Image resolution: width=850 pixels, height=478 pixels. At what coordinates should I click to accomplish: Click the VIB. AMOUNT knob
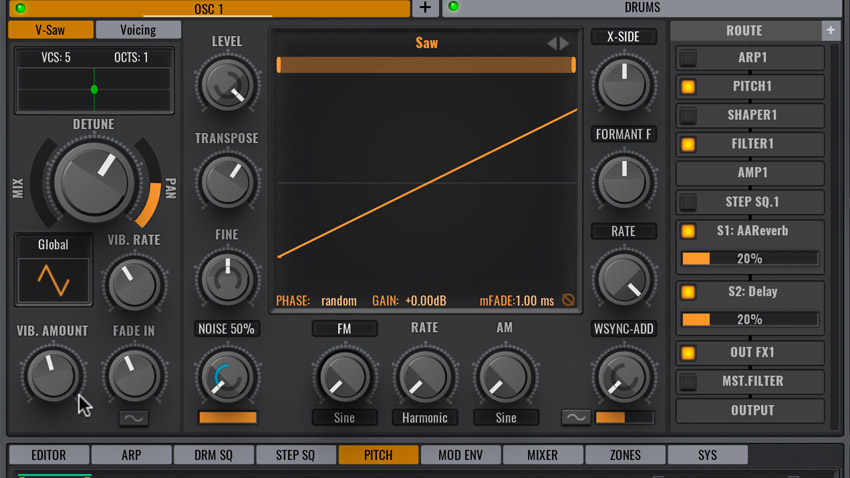53,375
